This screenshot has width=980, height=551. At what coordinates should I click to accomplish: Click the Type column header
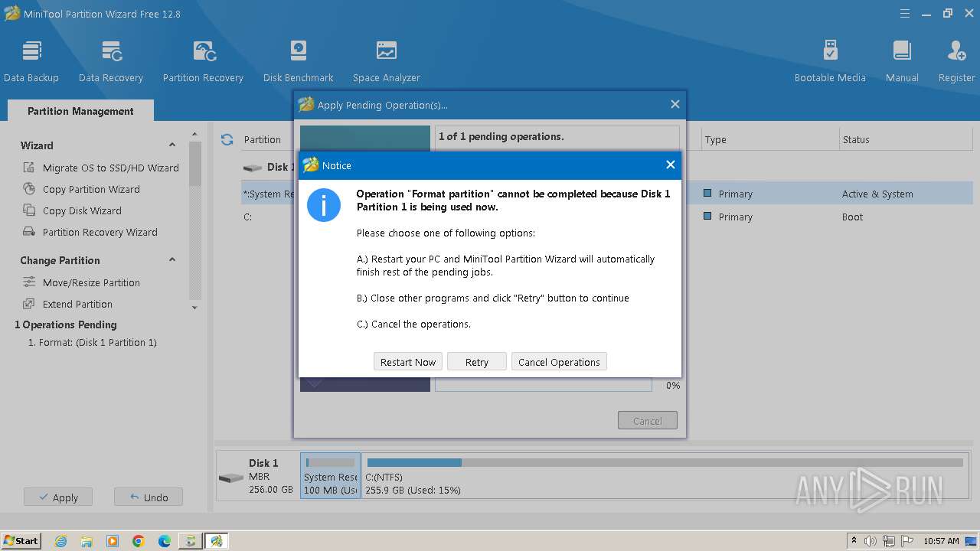pyautogui.click(x=716, y=139)
